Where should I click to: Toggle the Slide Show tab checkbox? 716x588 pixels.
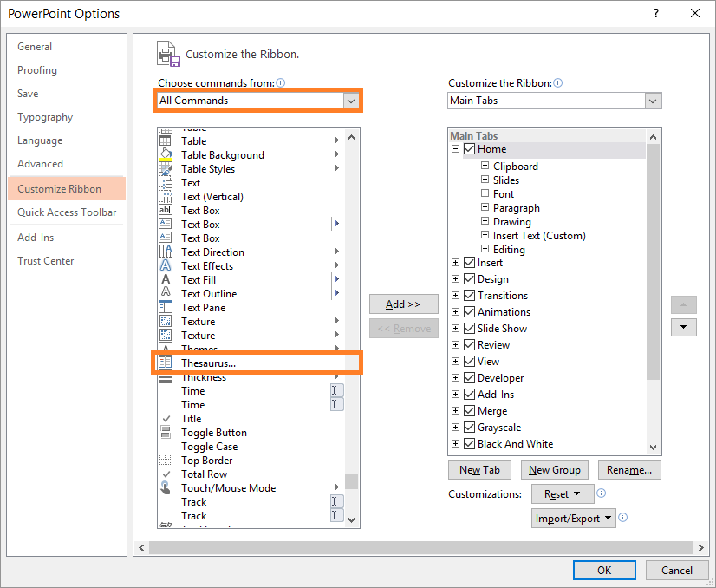(469, 329)
